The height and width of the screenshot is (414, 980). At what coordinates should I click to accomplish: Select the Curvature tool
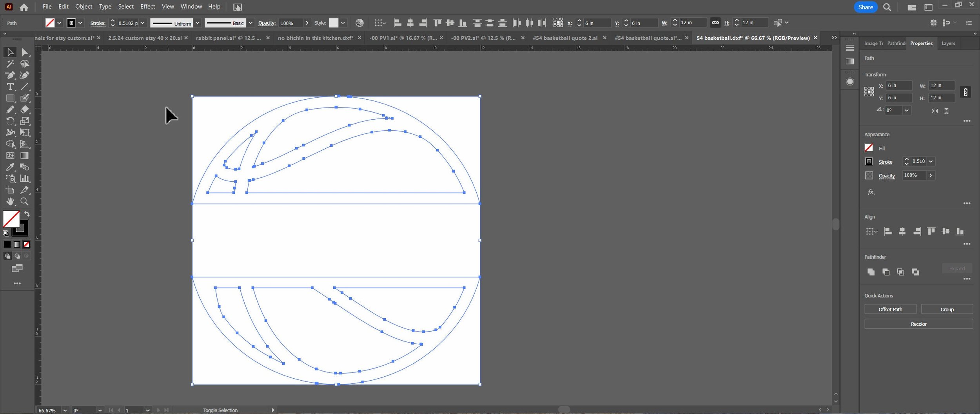click(25, 75)
